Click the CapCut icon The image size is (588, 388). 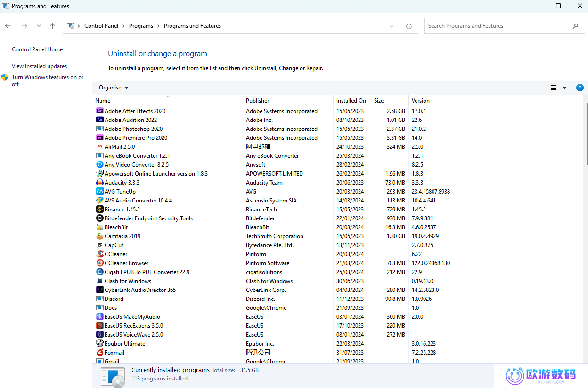tap(99, 245)
